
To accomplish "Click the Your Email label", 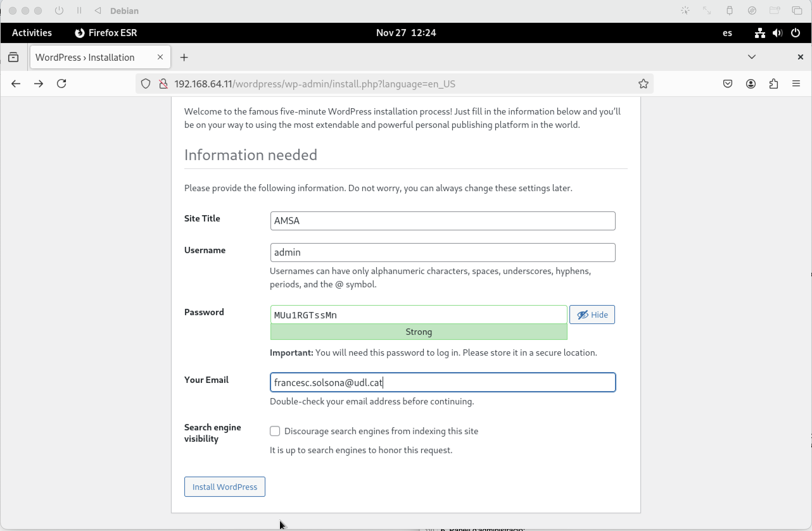I will click(x=206, y=380).
